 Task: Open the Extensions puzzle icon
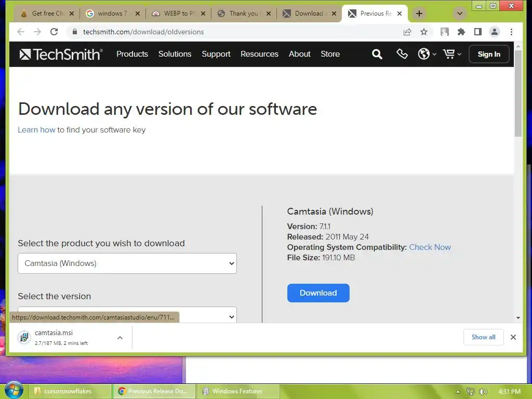click(461, 32)
